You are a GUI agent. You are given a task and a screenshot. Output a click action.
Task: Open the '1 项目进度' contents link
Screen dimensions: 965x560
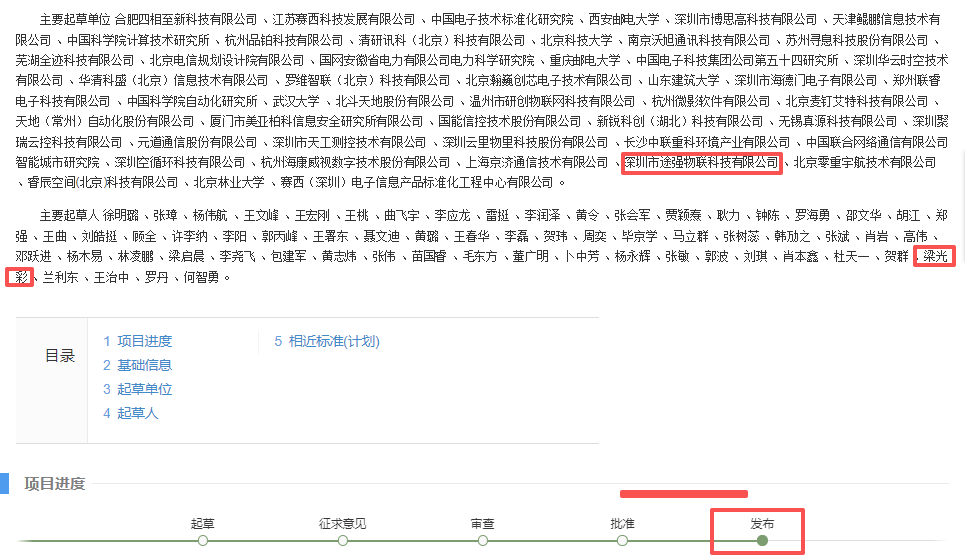click(137, 341)
